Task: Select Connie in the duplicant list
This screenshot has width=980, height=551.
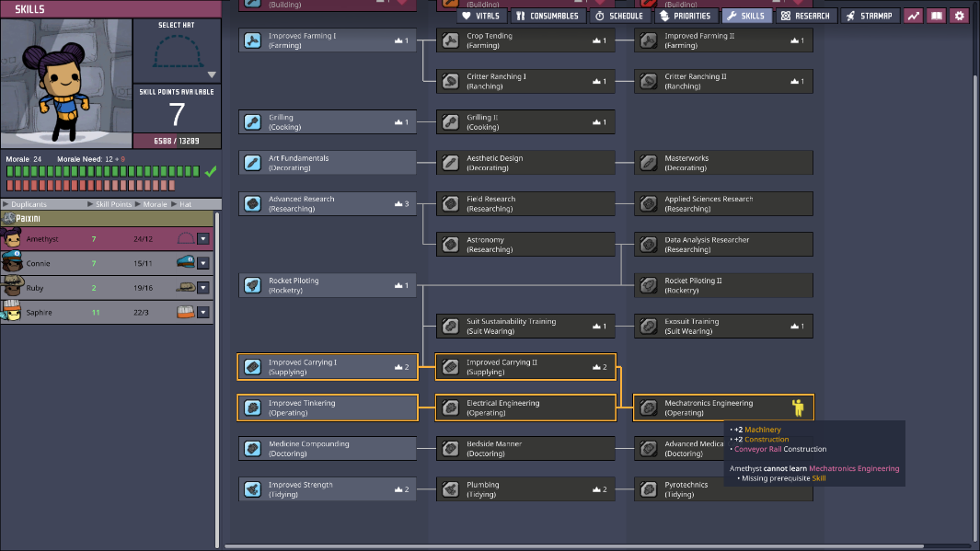Action: (107, 263)
